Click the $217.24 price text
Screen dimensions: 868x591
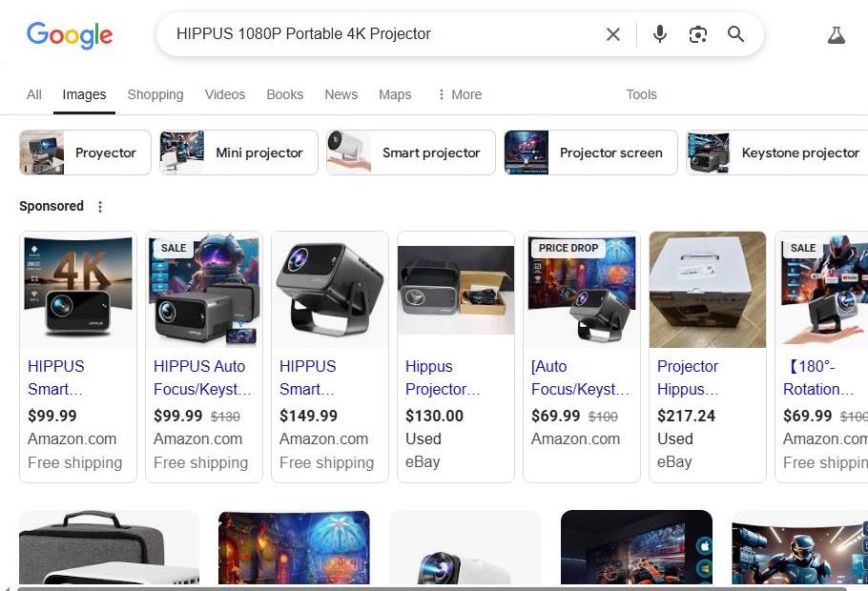[686, 416]
